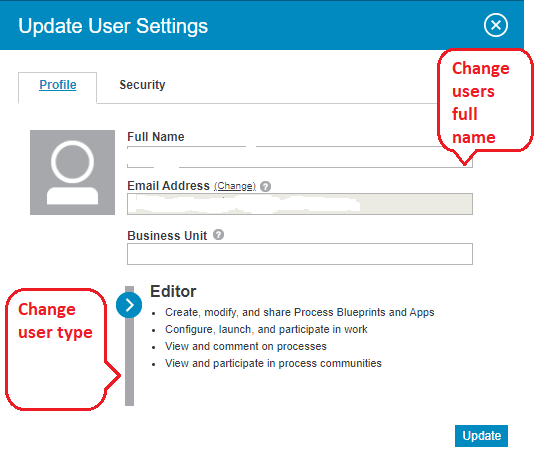
Task: Click the red 'Change users full name' callout
Action: click(x=485, y=103)
